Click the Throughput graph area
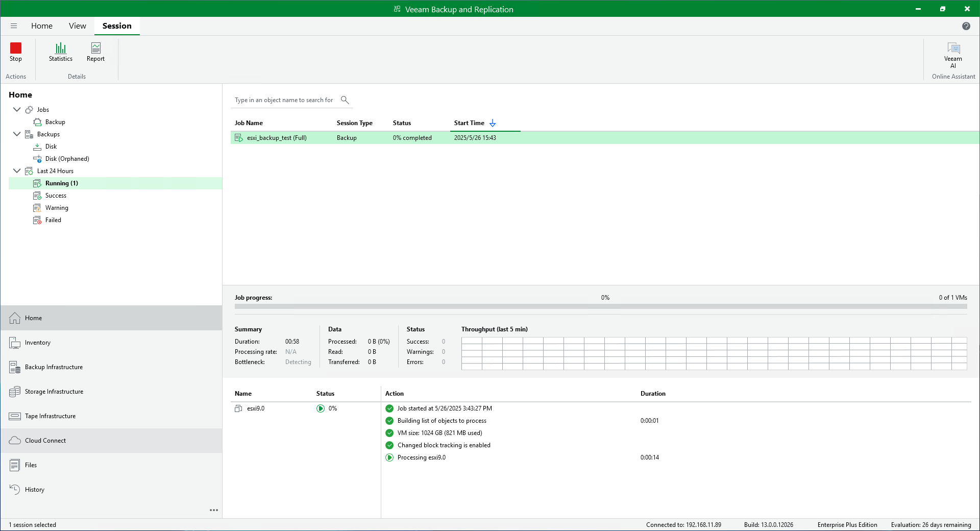Screen dimensions: 980x531 [x=714, y=353]
